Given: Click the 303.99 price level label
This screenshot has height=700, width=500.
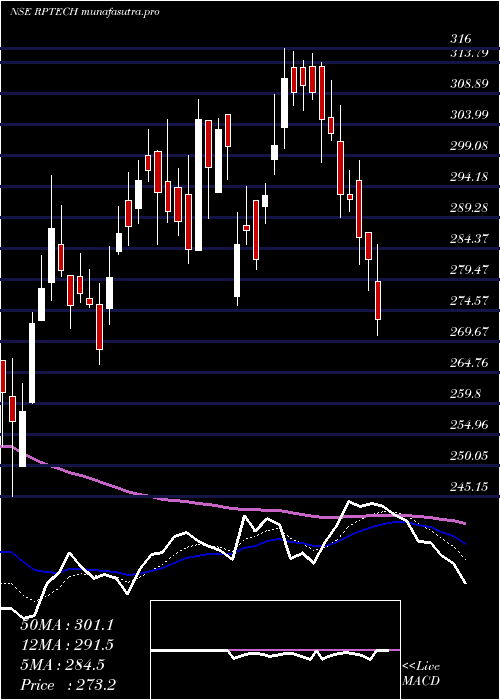Looking at the screenshot, I should pos(468,115).
